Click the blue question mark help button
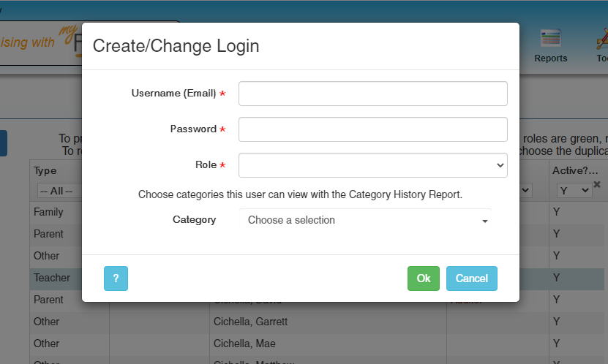The width and height of the screenshot is (608, 364). (116, 278)
